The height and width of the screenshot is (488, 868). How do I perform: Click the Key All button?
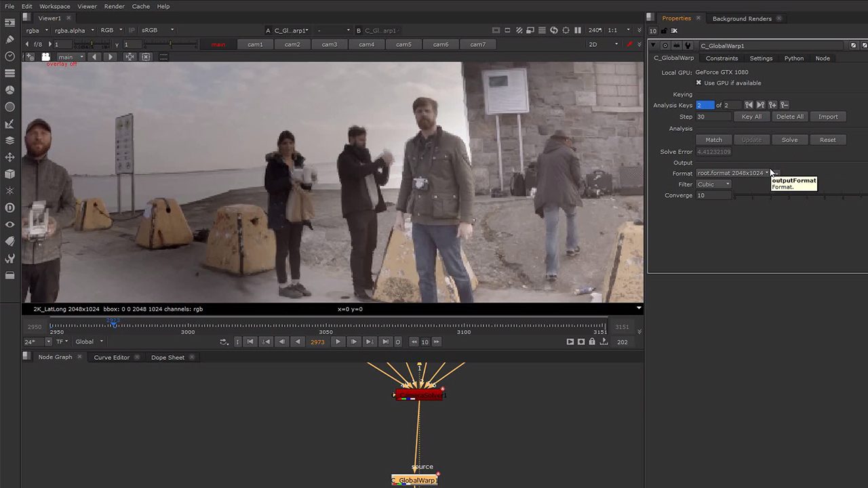[751, 117]
